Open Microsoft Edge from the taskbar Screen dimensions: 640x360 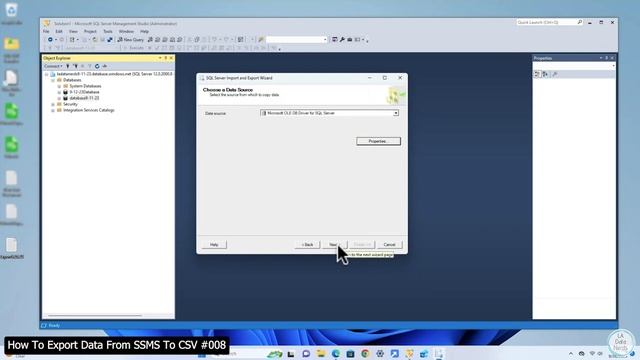click(x=336, y=353)
